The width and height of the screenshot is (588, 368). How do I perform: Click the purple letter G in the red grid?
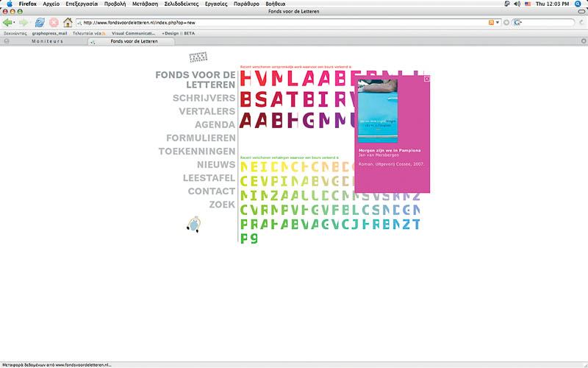point(308,120)
